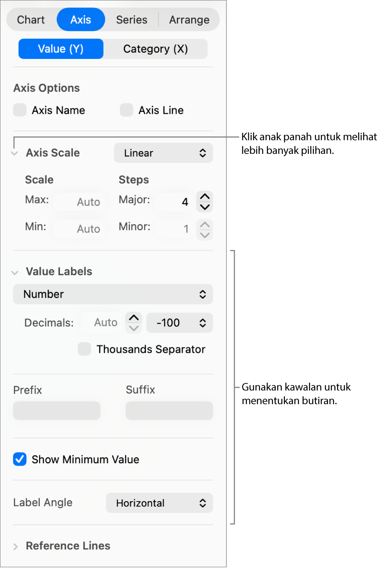Increase the Major steps value
This screenshot has height=568, width=392.
[205, 197]
